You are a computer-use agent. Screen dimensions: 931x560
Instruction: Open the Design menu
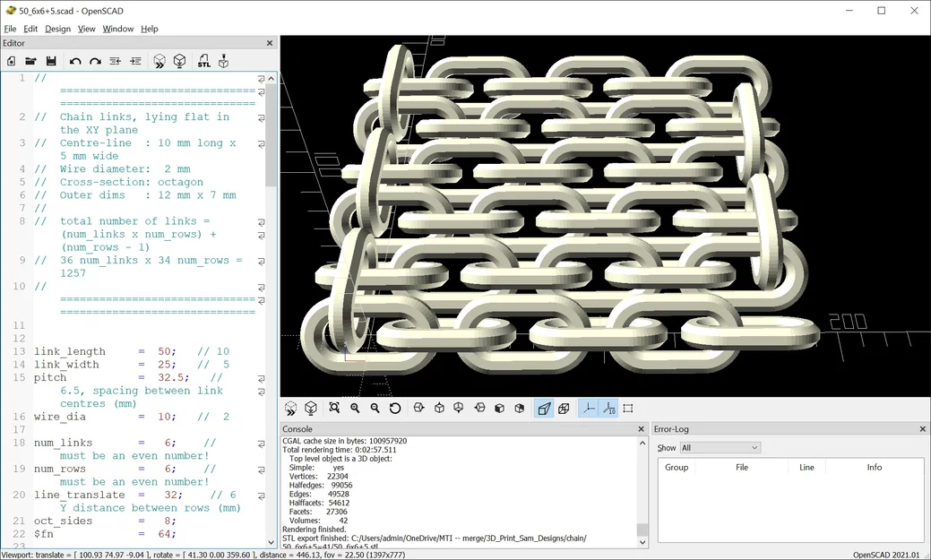pos(57,29)
